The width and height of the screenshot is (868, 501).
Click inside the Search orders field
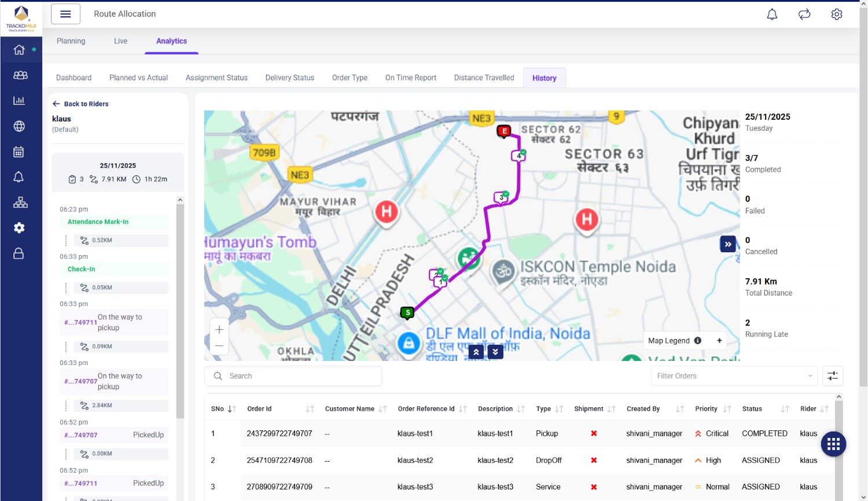click(293, 375)
